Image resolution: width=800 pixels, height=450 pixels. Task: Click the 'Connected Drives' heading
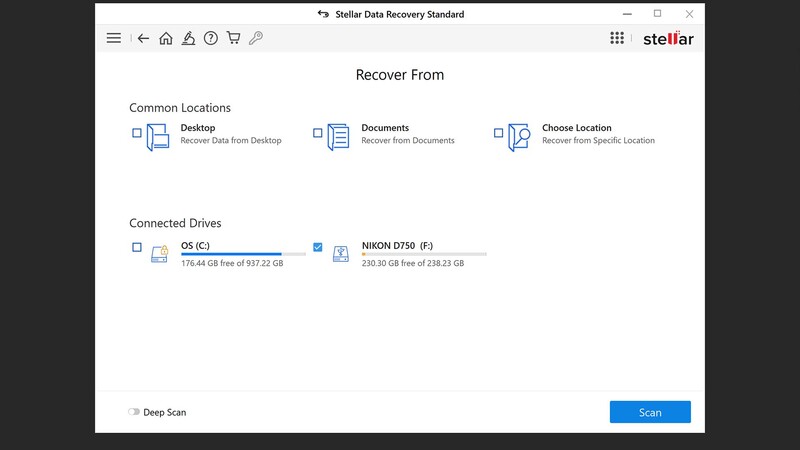tap(175, 223)
